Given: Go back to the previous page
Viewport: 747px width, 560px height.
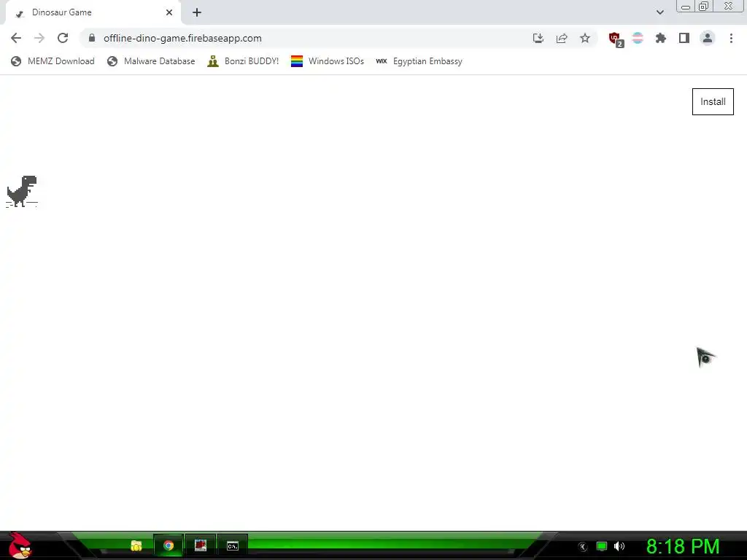Looking at the screenshot, I should pos(16,38).
